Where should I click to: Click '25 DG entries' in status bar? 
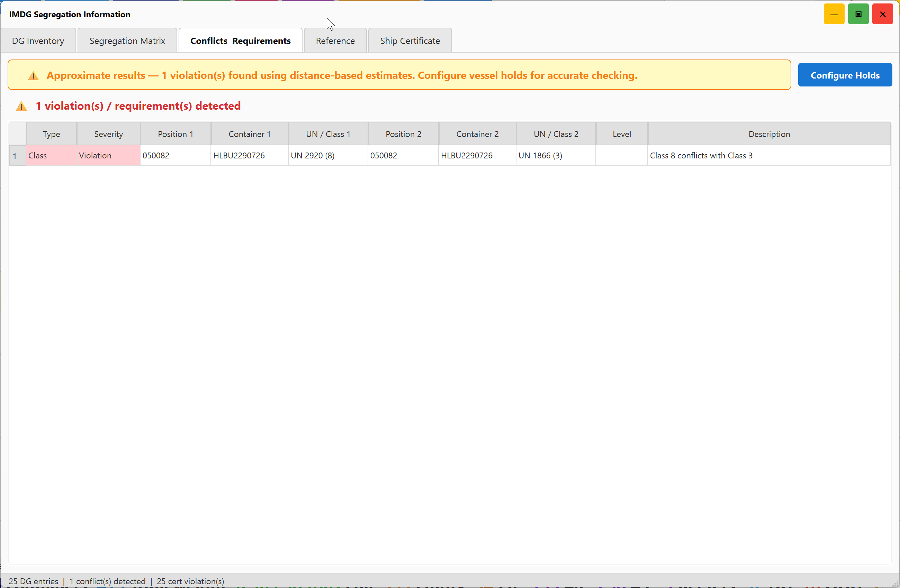(x=33, y=581)
